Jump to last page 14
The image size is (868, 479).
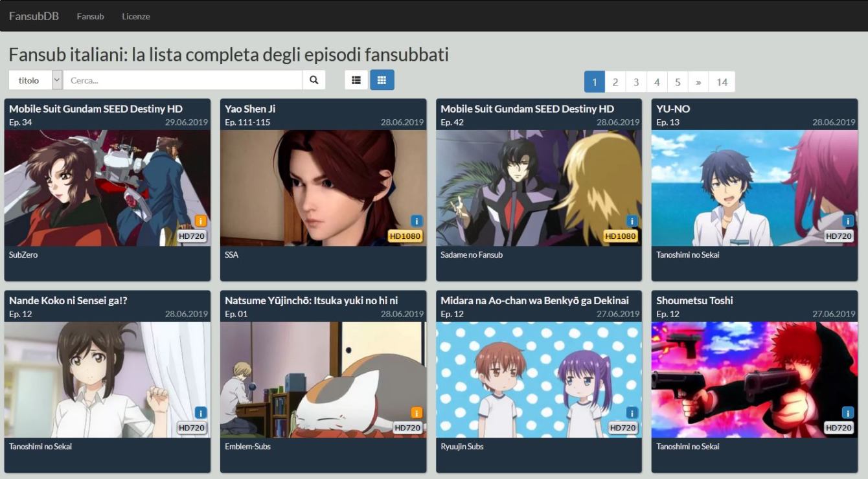tap(722, 82)
